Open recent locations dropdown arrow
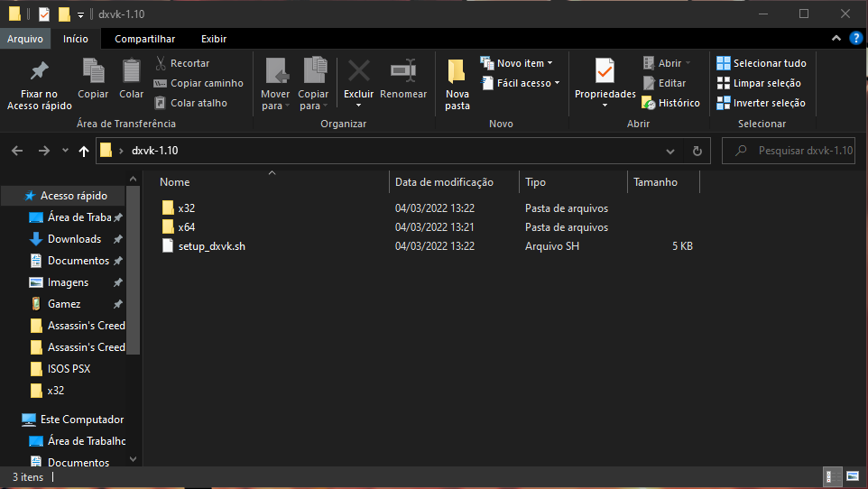Screen dimensions: 868x489 [65, 150]
